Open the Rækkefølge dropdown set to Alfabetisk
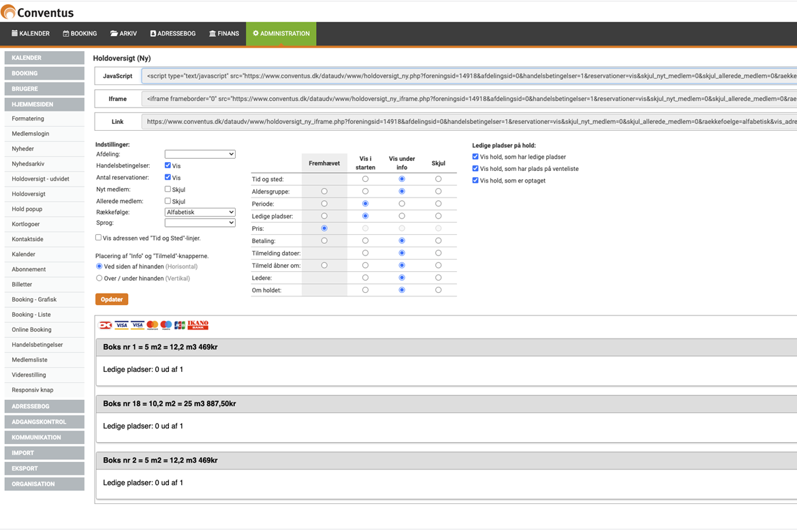Image resolution: width=797 pixels, height=532 pixels. pyautogui.click(x=200, y=213)
